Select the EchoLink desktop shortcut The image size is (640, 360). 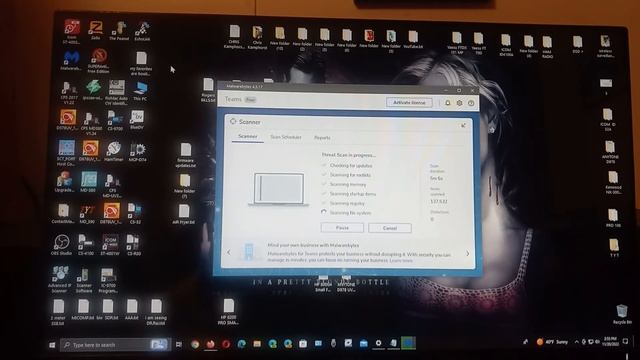click(x=142, y=31)
